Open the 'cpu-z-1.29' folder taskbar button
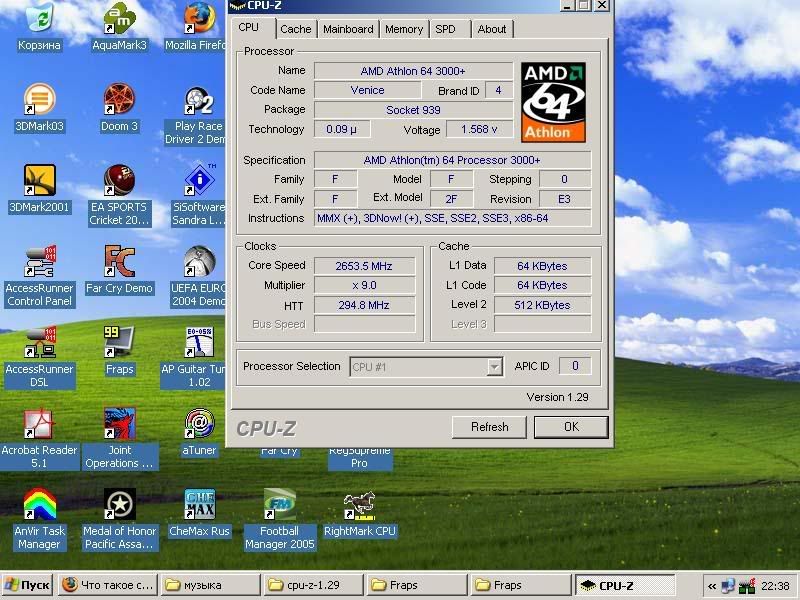Screen dimensions: 800x600 tap(314, 585)
